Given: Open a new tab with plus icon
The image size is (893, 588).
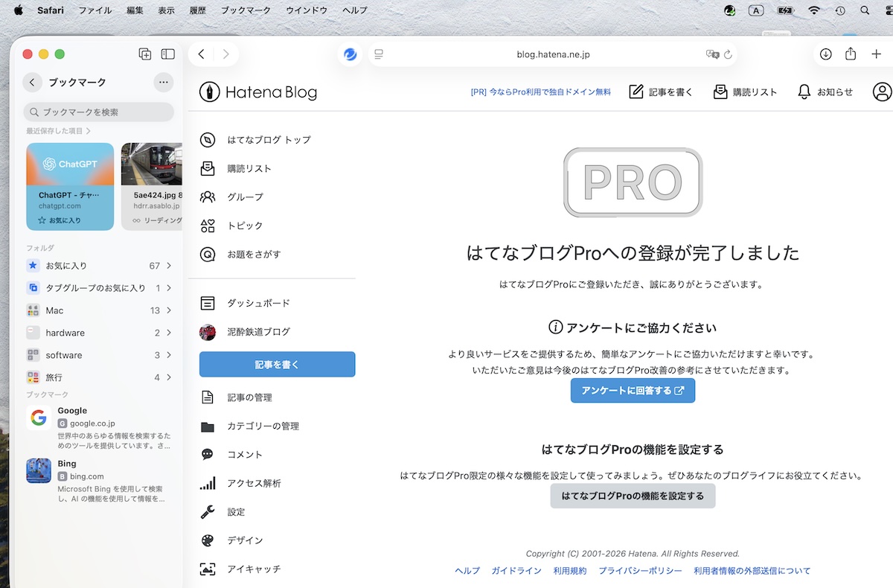Looking at the screenshot, I should coord(876,54).
